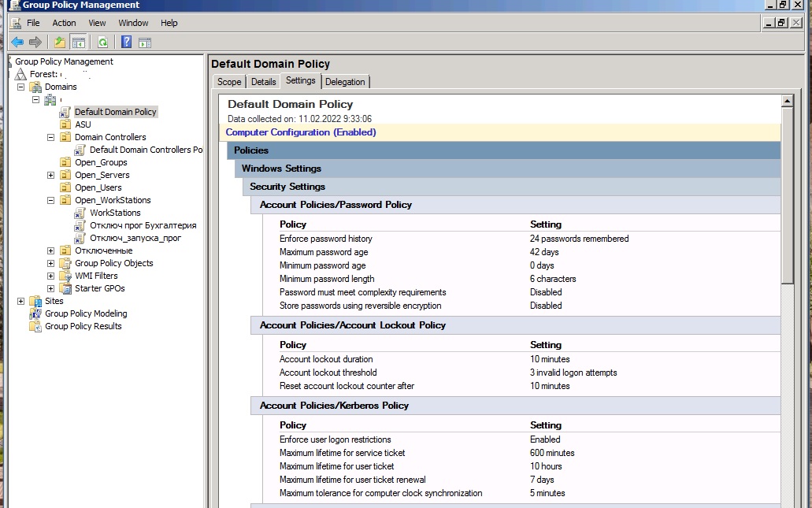
Task: Click the WorkStations GPO link icon
Action: click(80, 213)
